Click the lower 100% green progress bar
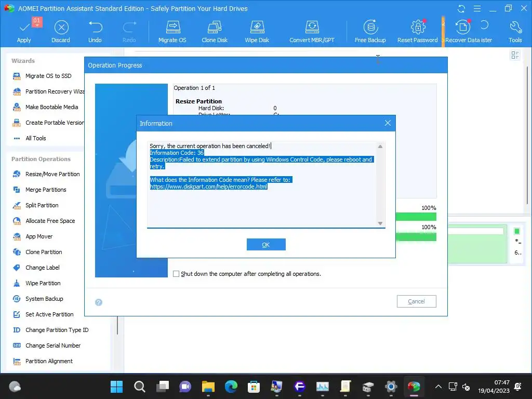532x399 pixels. click(x=416, y=236)
